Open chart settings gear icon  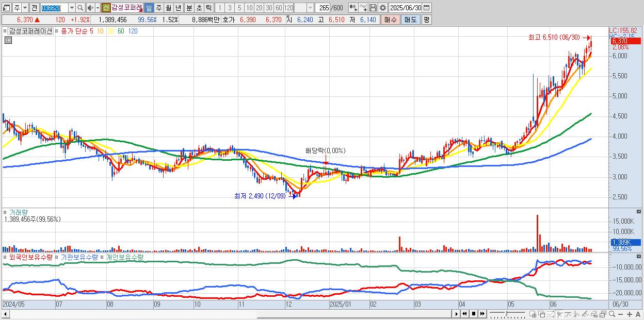point(383,8)
